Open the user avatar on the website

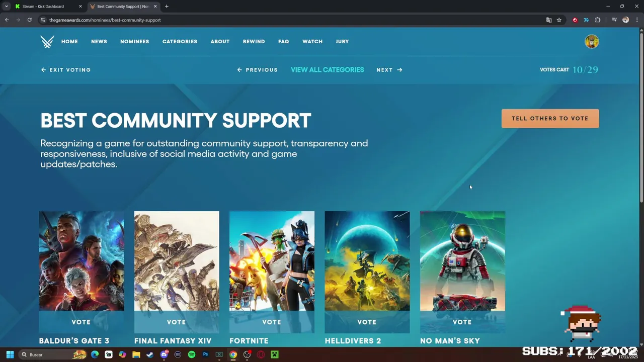pos(592,41)
